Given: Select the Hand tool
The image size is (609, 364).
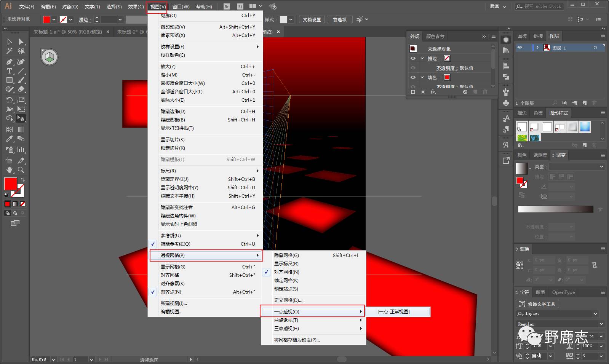Looking at the screenshot, I should pyautogui.click(x=10, y=170).
